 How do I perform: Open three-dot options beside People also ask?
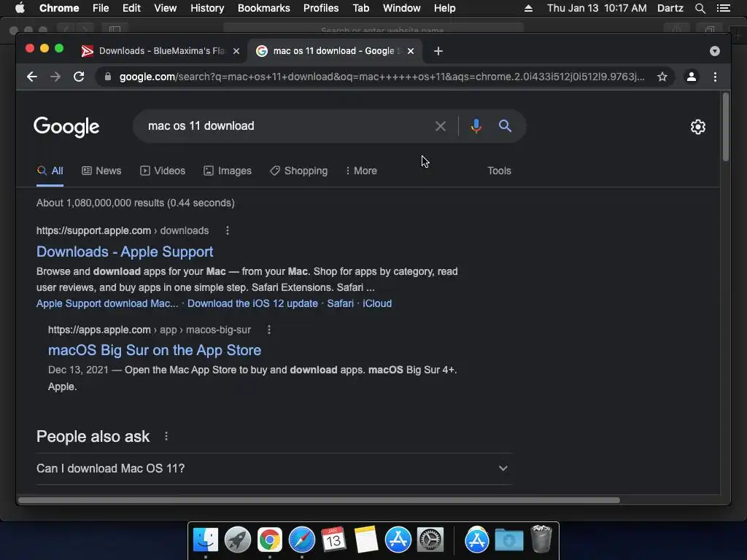coord(166,436)
